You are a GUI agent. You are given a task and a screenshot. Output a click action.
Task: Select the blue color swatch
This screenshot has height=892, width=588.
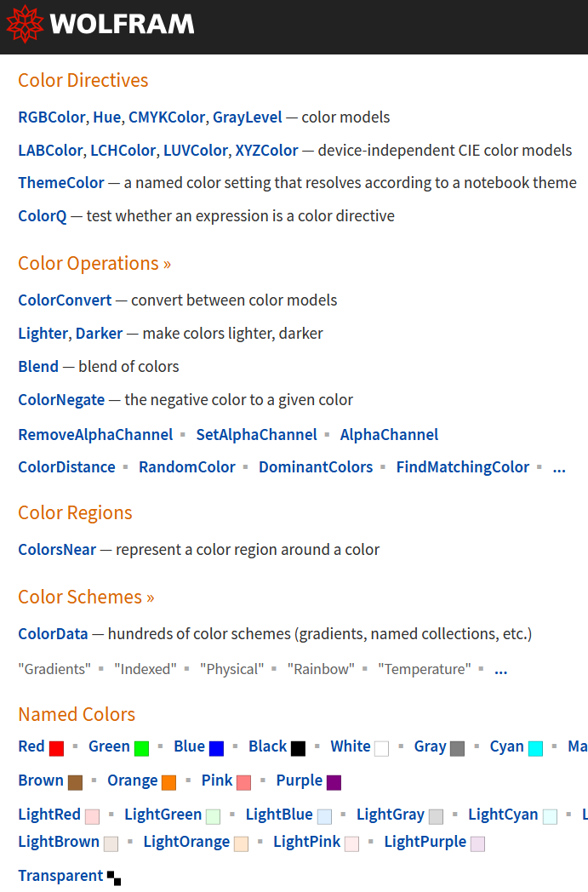coord(216,748)
